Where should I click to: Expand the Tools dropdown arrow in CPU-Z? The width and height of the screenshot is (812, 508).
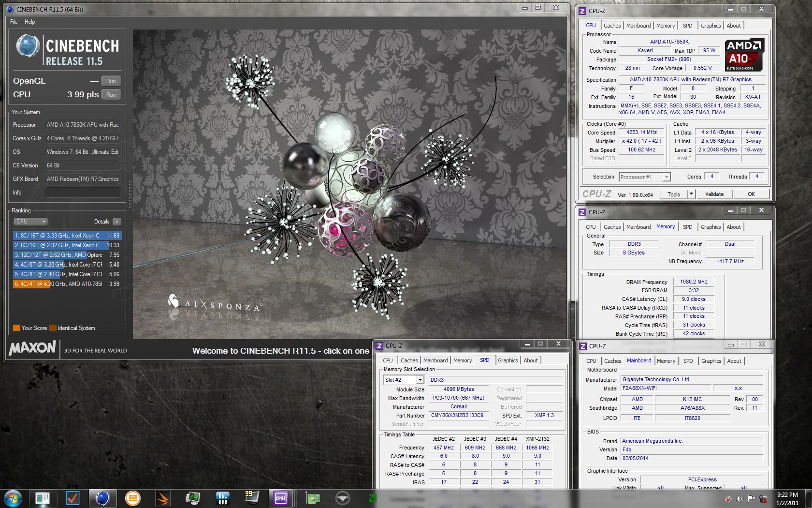[x=691, y=194]
